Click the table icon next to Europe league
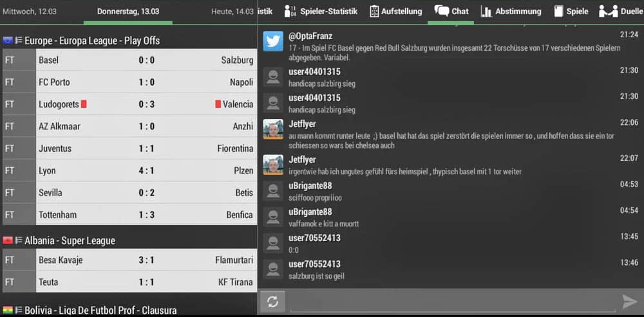This screenshot has height=317, width=644. (x=19, y=41)
